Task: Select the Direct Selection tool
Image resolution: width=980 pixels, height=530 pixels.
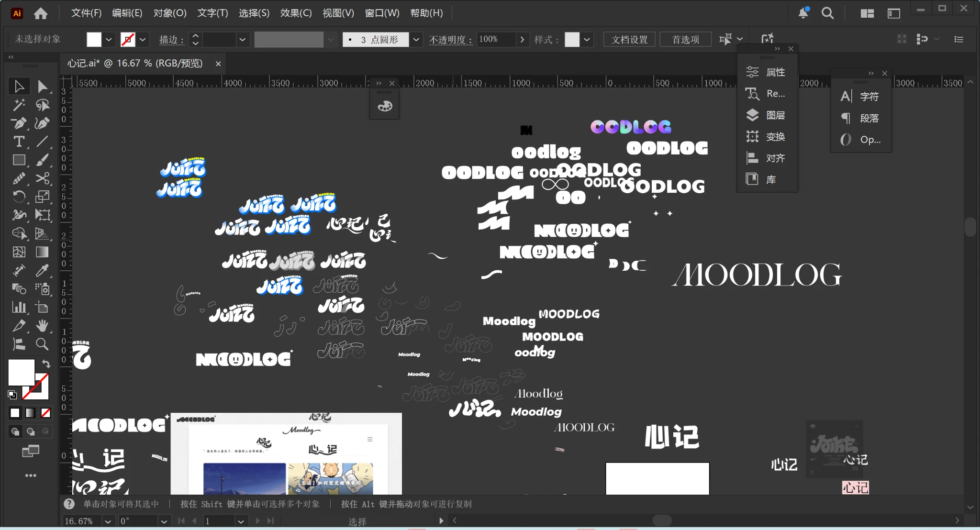Action: [x=42, y=87]
